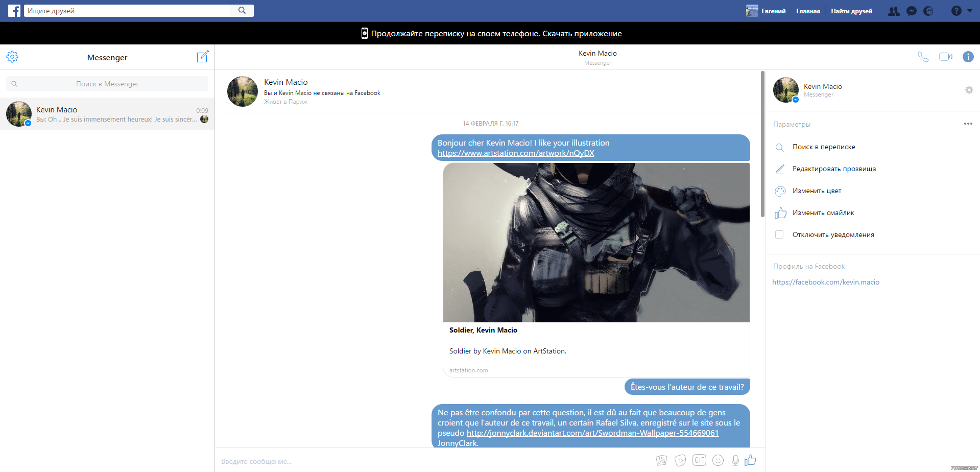
Task: Open GIF picker icon
Action: [x=699, y=460]
